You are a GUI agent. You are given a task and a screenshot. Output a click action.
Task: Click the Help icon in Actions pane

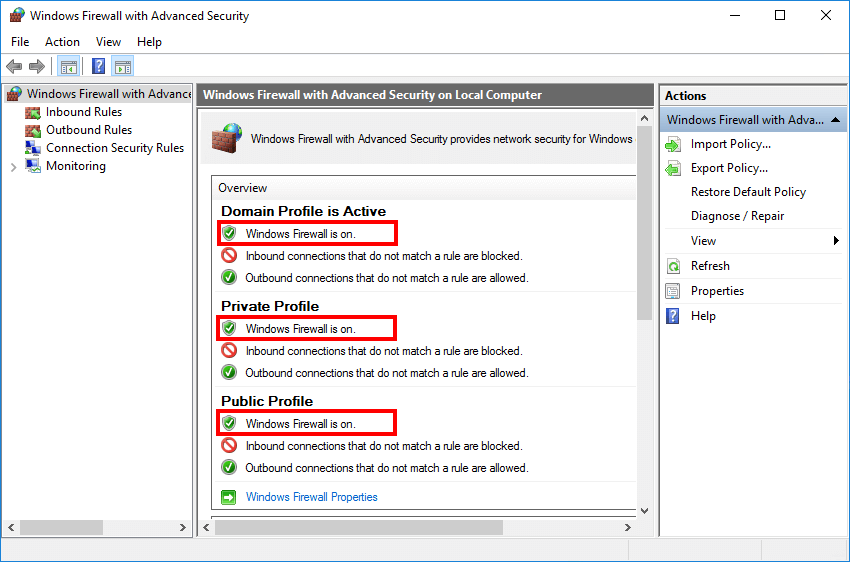coord(673,316)
